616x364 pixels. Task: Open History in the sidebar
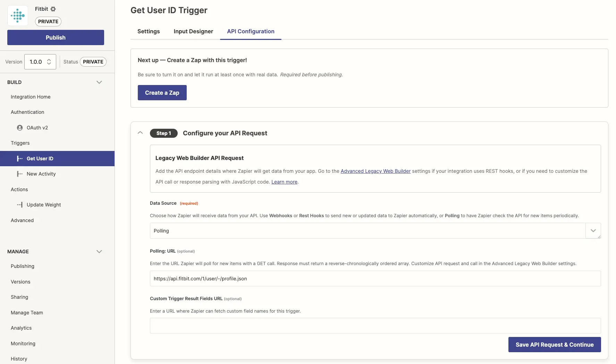click(x=19, y=359)
